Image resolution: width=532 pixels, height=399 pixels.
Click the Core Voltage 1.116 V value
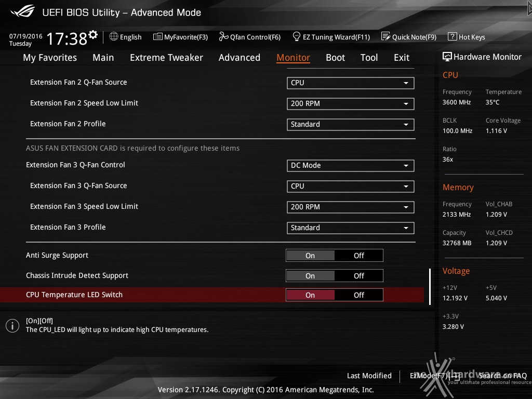[x=496, y=130]
